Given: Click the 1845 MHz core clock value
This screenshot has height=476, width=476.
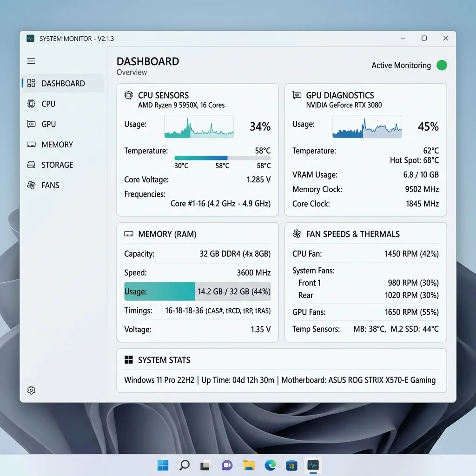Looking at the screenshot, I should click(x=423, y=204).
